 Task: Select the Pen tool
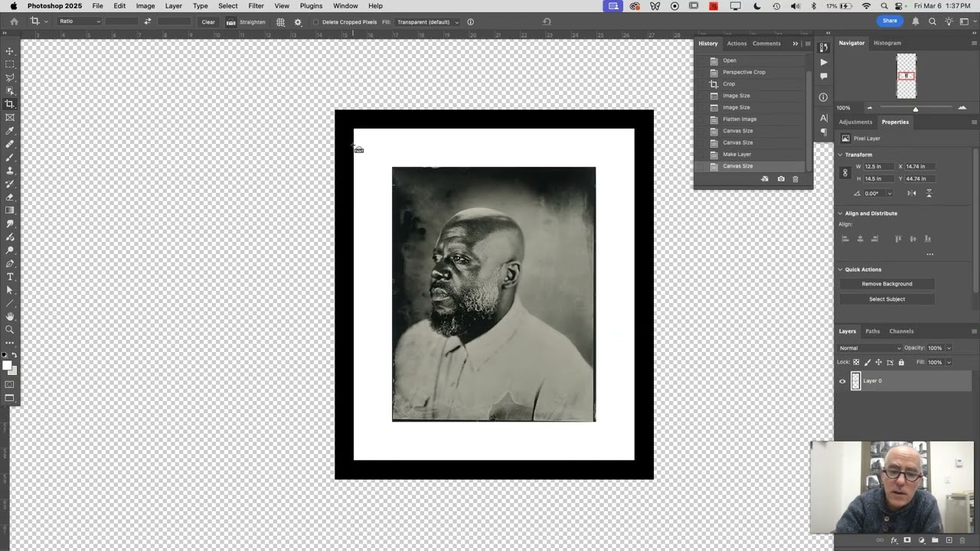[x=10, y=263]
